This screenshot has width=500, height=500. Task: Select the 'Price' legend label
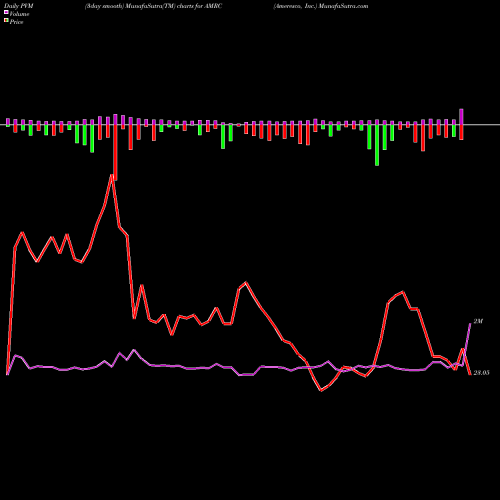[16, 22]
